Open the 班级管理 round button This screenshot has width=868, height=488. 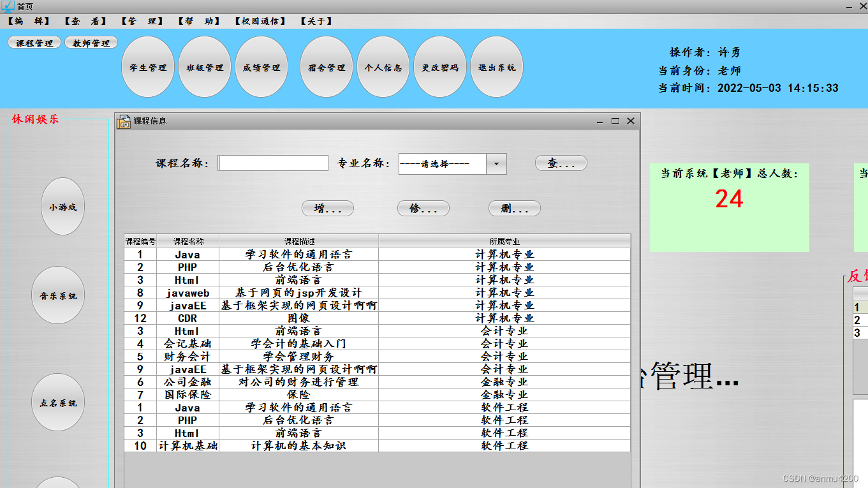(x=205, y=67)
